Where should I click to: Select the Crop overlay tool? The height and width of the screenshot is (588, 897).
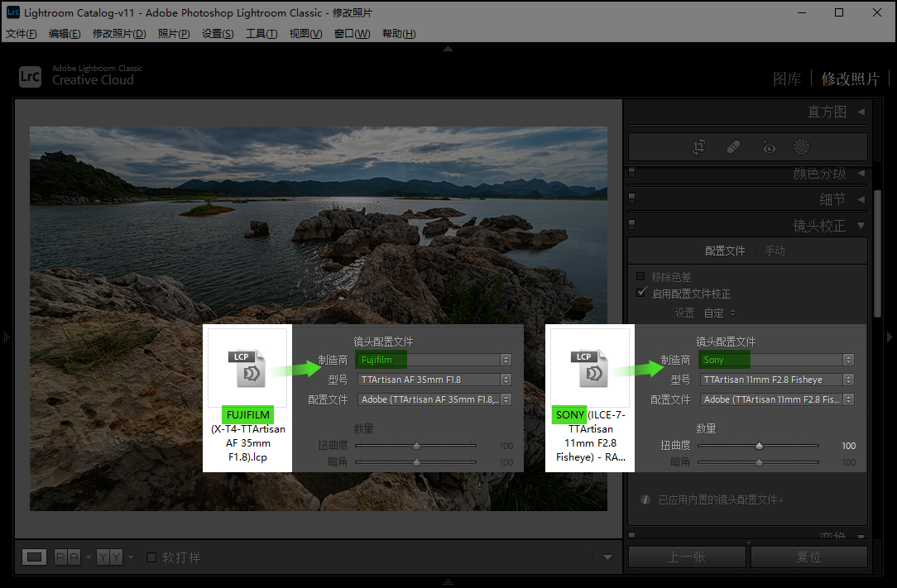pyautogui.click(x=699, y=147)
